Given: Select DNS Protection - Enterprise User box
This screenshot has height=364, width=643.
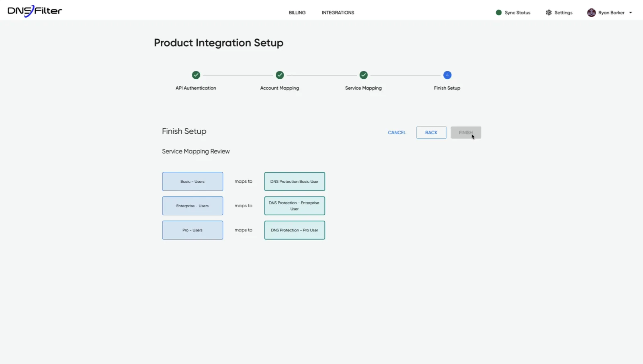Looking at the screenshot, I should click(295, 206).
